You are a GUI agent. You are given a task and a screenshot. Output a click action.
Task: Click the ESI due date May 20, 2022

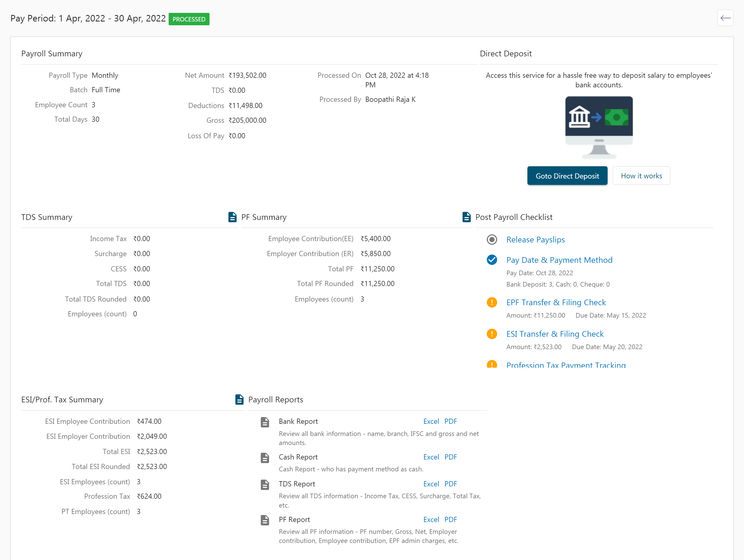[x=607, y=347]
